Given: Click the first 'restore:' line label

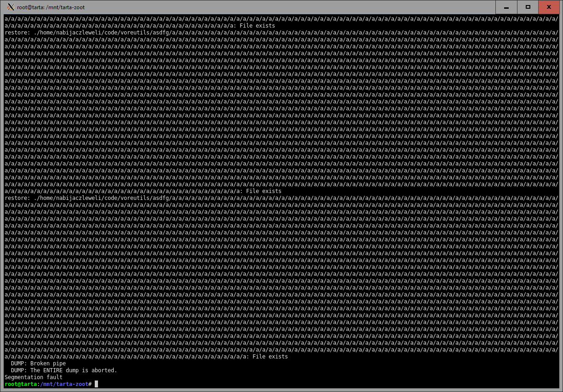Looking at the screenshot, I should 17,33.
